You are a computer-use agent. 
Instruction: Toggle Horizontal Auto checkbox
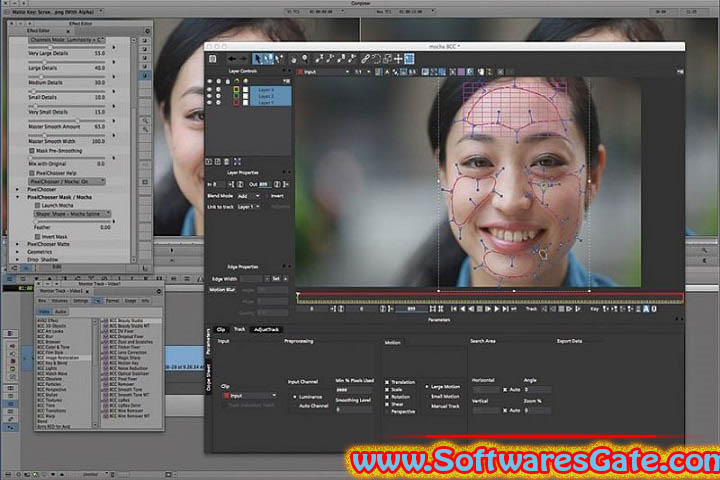tap(505, 390)
